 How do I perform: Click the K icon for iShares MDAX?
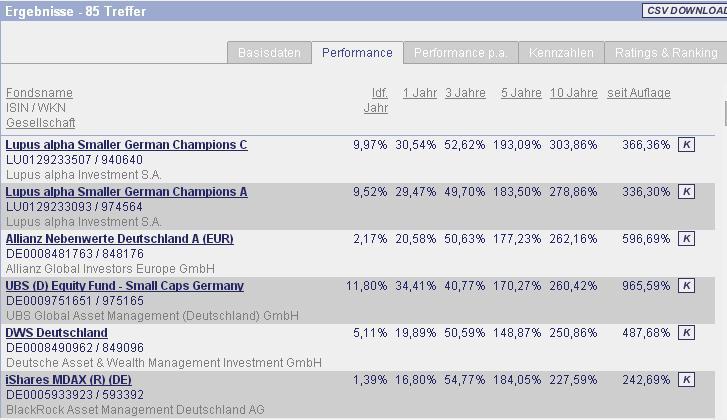click(x=685, y=380)
